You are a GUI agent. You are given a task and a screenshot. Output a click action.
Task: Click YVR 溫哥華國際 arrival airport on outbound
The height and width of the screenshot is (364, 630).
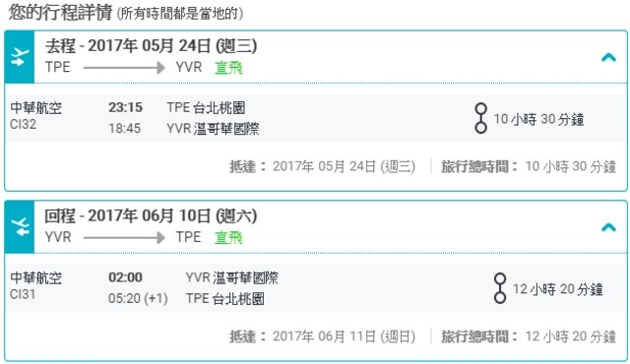213,129
